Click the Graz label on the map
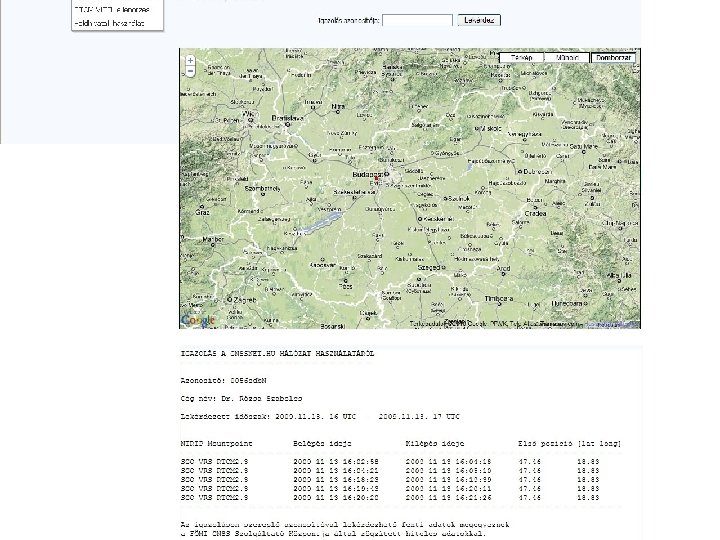This screenshot has width=720, height=540. tap(202, 212)
